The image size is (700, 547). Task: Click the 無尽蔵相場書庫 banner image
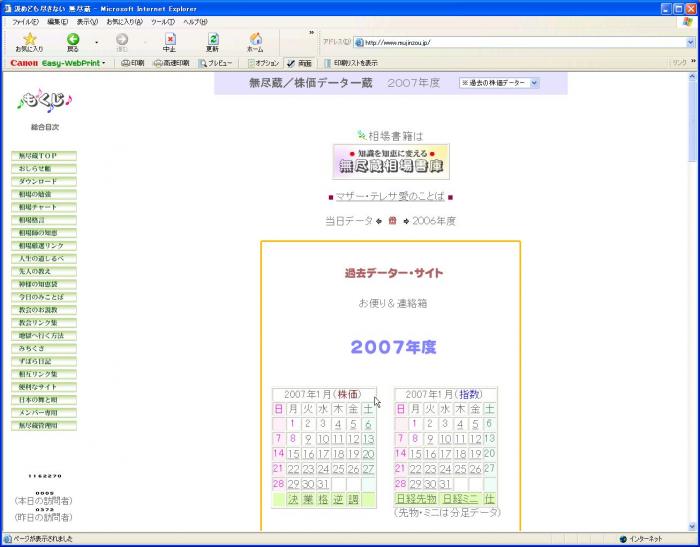pyautogui.click(x=391, y=162)
